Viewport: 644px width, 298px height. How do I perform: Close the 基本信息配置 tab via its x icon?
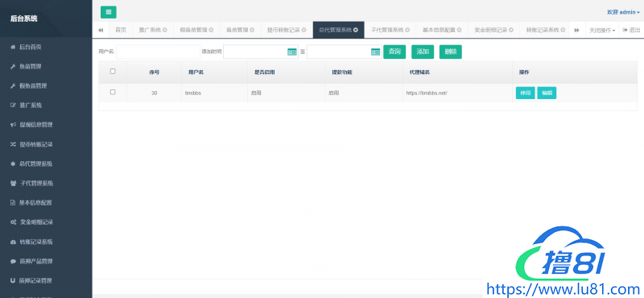(x=459, y=30)
